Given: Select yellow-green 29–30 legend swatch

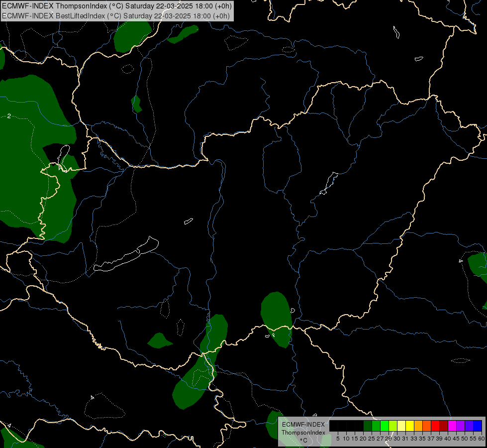Looking at the screenshot, I should 393,426.
